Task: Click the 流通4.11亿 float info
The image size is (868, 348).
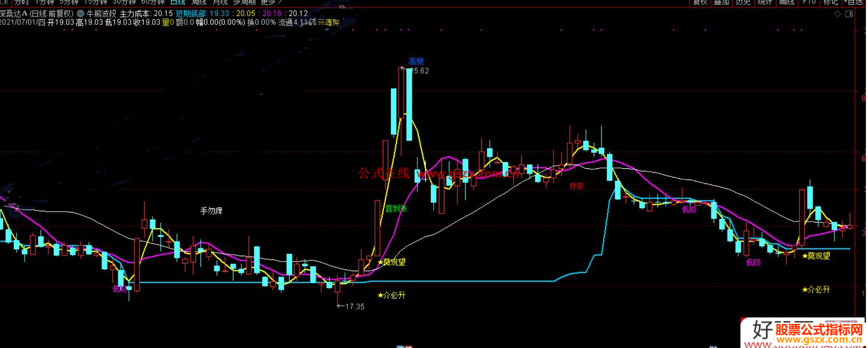Action: click(297, 22)
